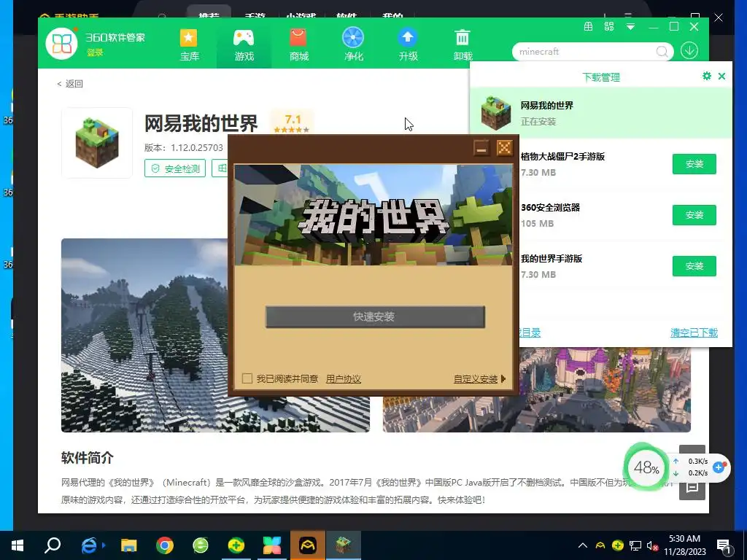The height and width of the screenshot is (560, 747).
Task: Switch to orange emulator taskbar app
Action: 308,545
